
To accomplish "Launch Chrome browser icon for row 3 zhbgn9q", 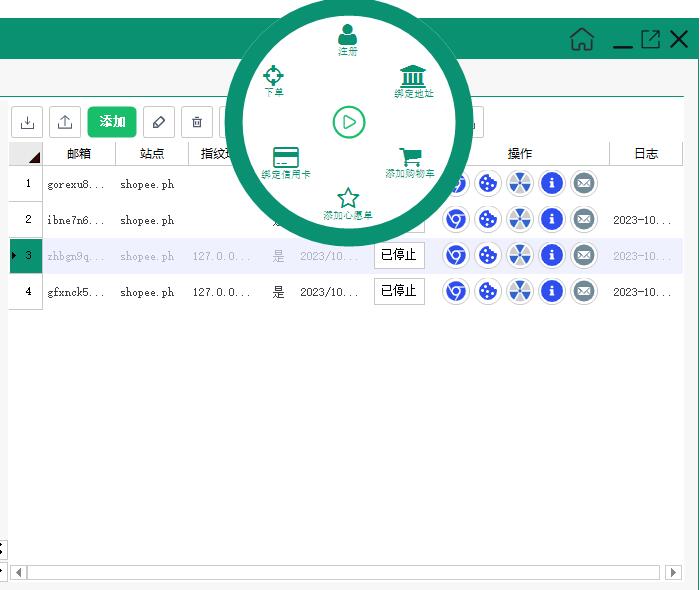I will [456, 255].
